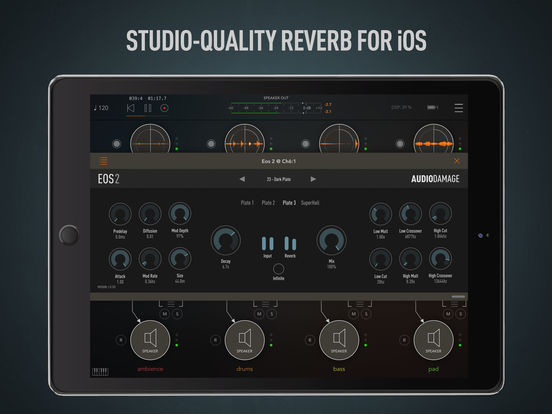Click the High Crossover knob
552x414 pixels.
point(440,258)
